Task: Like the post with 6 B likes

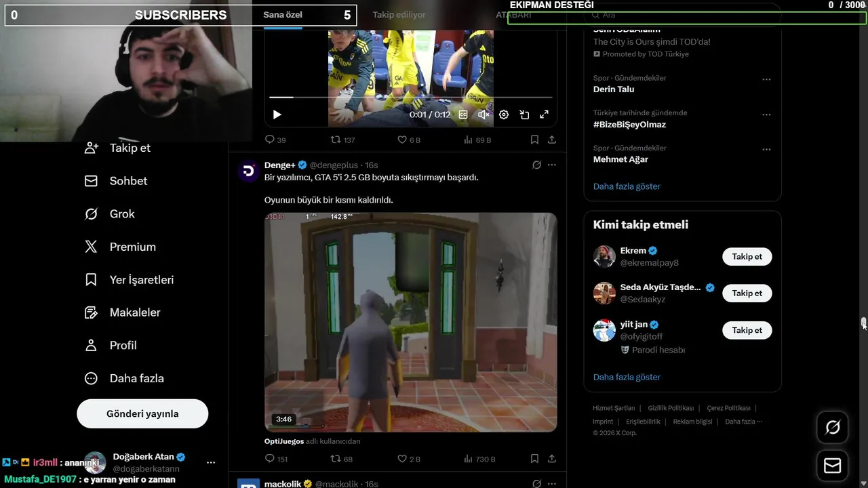Action: pos(409,140)
